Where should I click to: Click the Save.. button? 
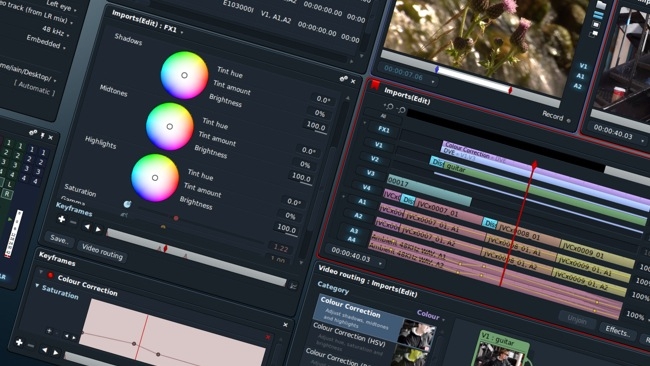tap(59, 239)
